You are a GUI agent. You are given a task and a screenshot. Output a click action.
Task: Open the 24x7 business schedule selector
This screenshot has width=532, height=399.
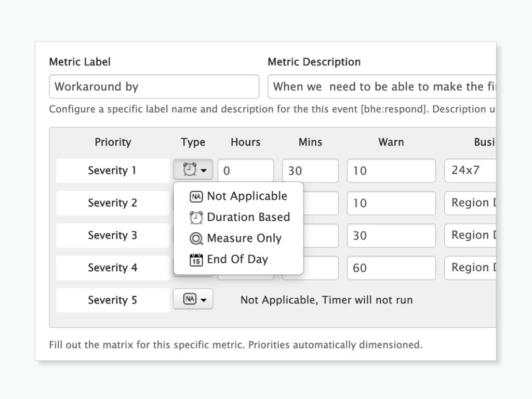point(470,170)
